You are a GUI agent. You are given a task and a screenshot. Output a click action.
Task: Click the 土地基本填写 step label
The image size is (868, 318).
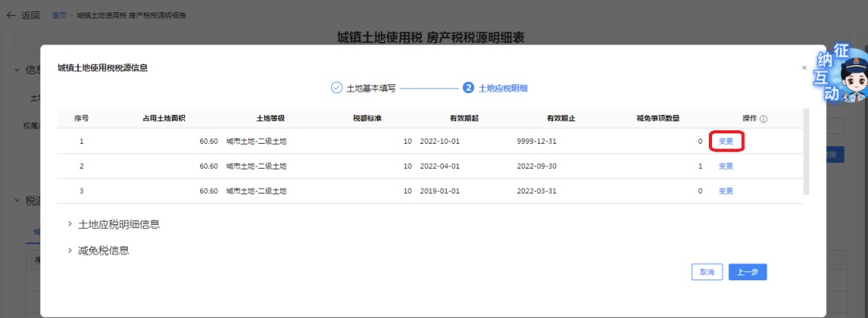tap(371, 88)
